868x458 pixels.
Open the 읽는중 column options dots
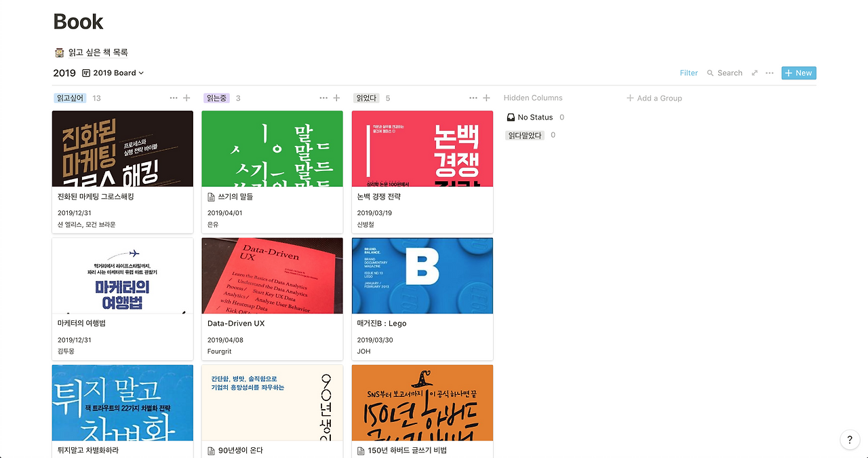click(324, 98)
